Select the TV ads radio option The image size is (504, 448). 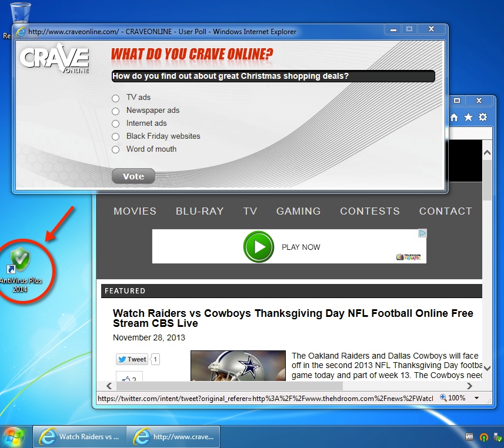click(115, 98)
